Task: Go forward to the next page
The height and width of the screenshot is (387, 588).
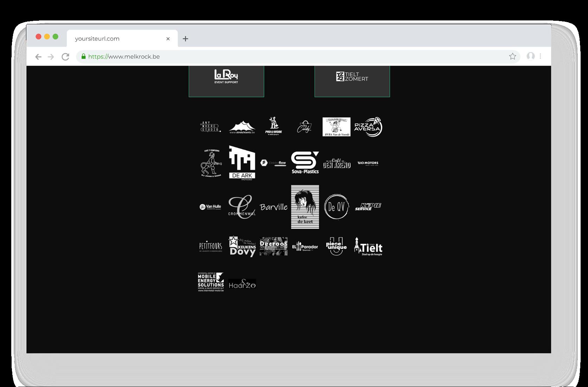Action: (51, 57)
